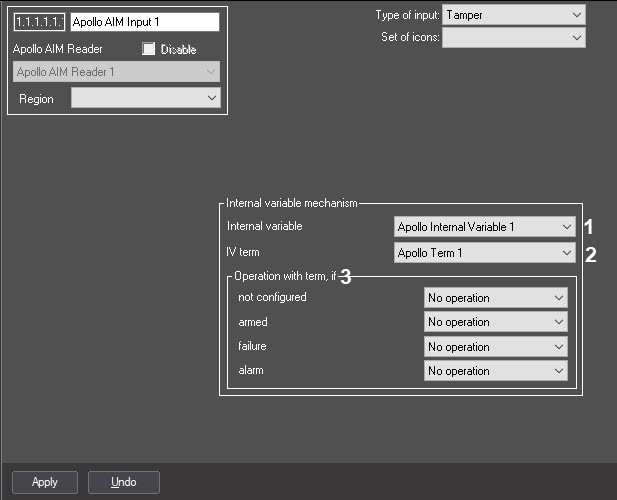Open the Type of input dropdown
This screenshot has height=500, width=617.
(513, 15)
